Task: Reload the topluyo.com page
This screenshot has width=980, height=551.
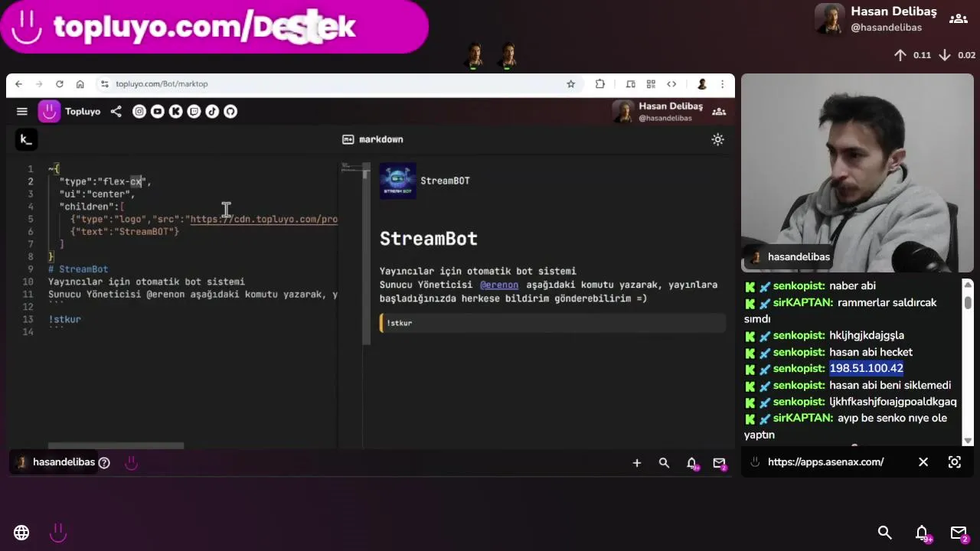Action: pyautogui.click(x=59, y=84)
